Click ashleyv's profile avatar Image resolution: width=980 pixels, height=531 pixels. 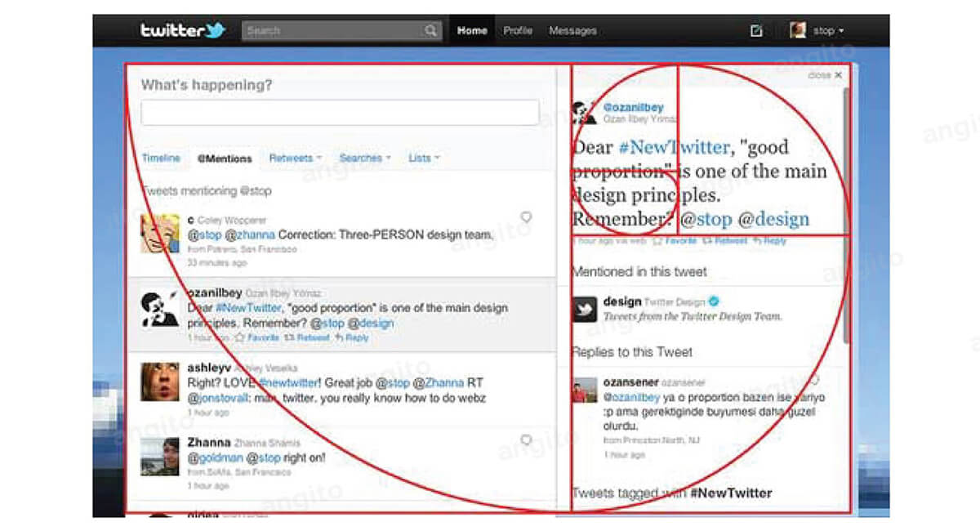click(159, 382)
